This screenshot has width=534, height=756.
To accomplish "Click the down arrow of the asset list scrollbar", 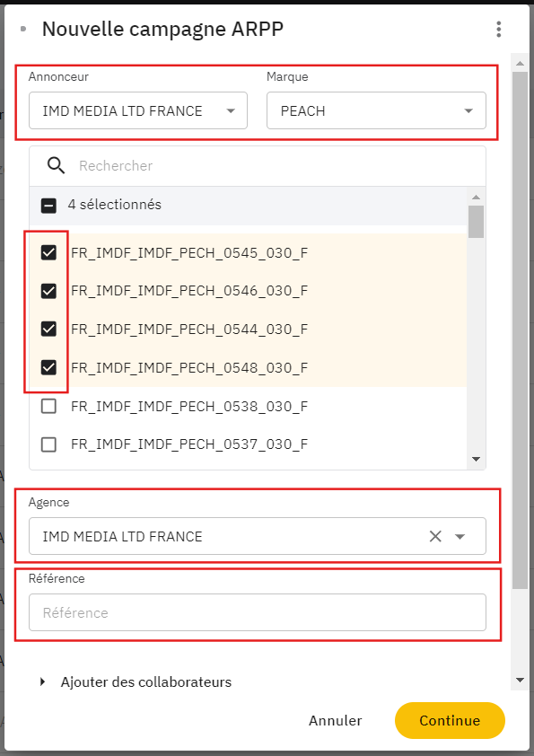I will (x=477, y=459).
